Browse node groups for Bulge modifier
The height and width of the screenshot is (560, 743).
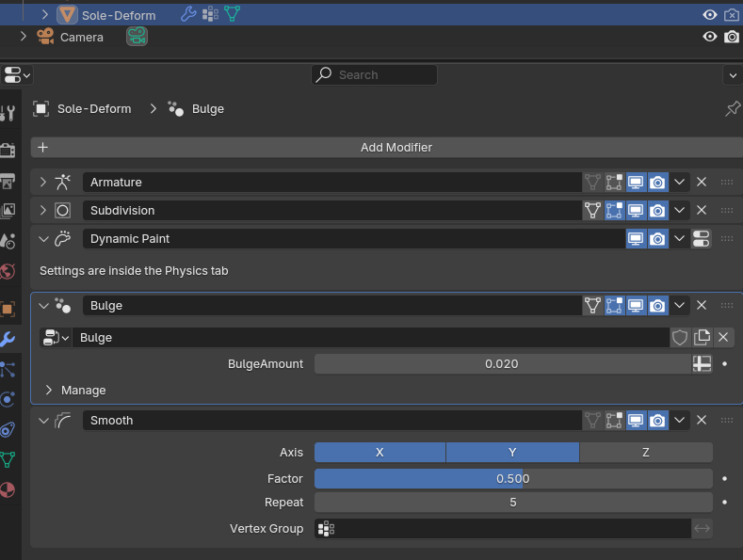[56, 338]
